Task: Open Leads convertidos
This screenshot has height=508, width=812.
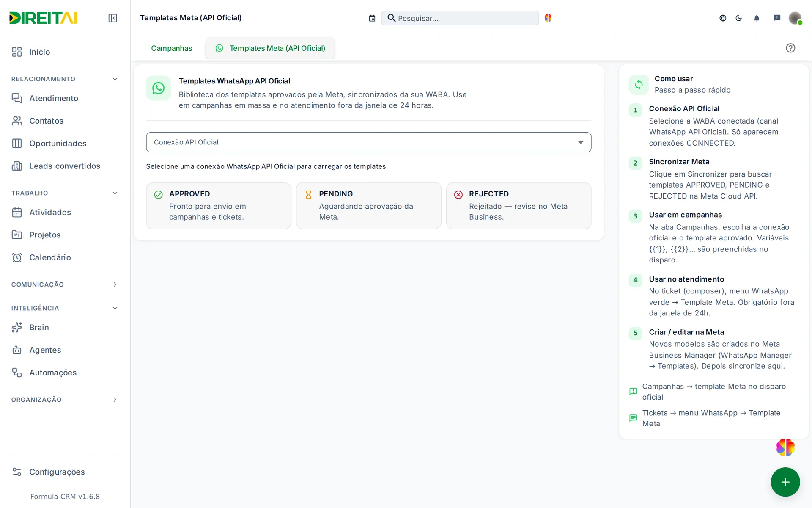Action: pos(65,166)
